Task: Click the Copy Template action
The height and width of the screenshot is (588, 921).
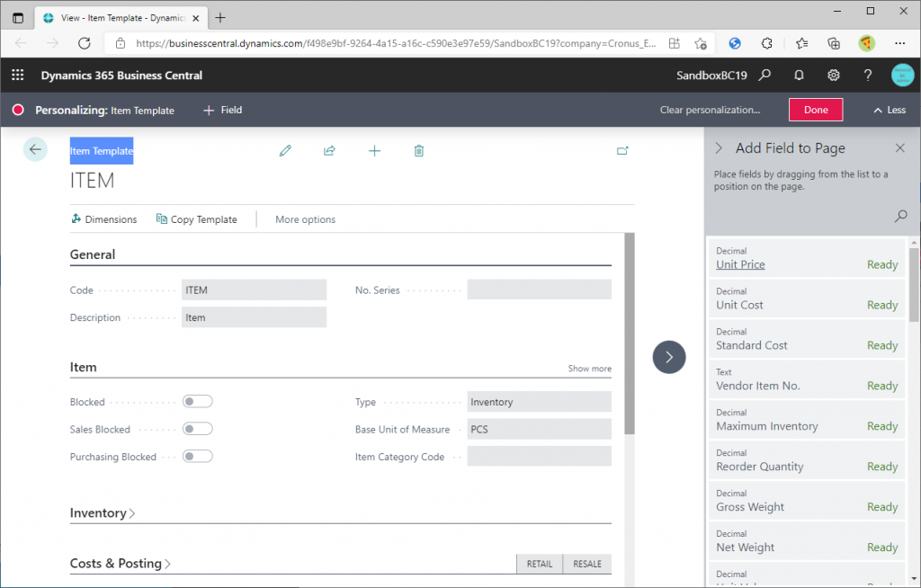Action: click(x=197, y=219)
